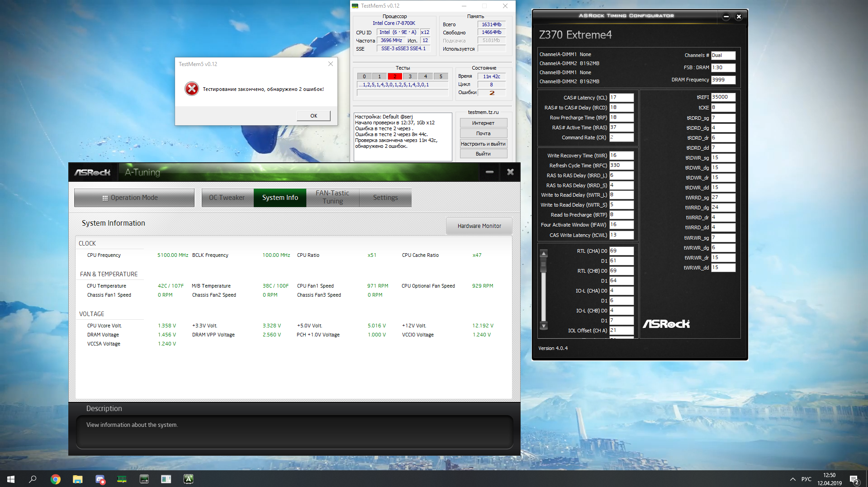This screenshot has width=868, height=487.
Task: Click the TestMem5 log text box
Action: pyautogui.click(x=403, y=137)
